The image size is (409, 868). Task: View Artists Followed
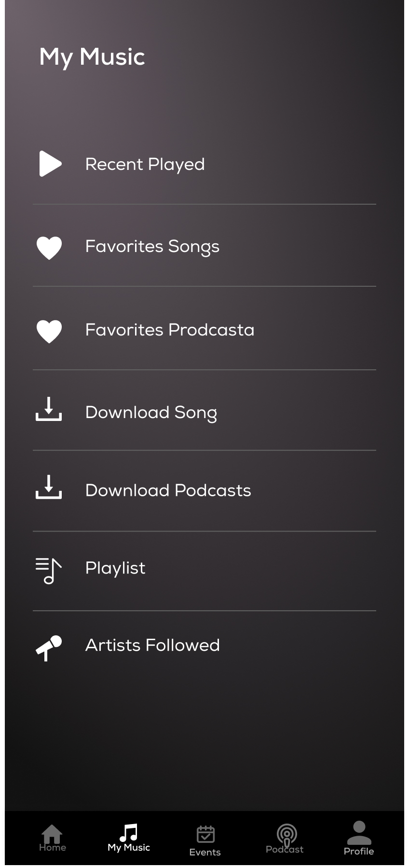pyautogui.click(x=152, y=645)
